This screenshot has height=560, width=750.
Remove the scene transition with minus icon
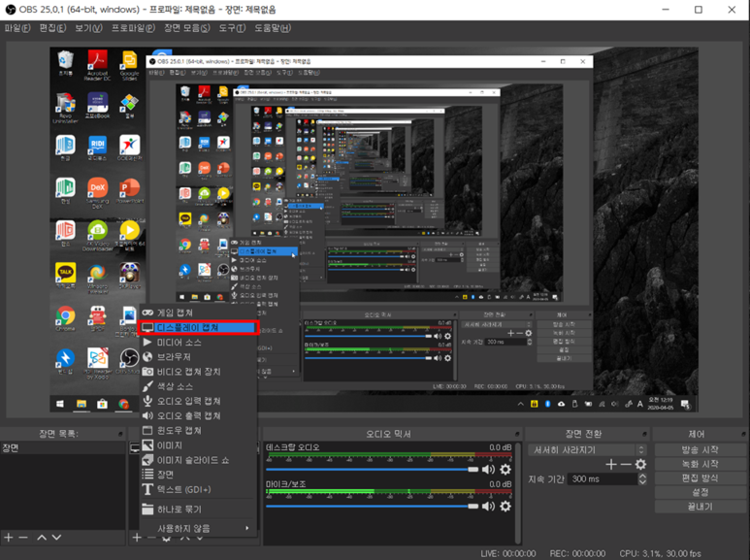[x=626, y=464]
